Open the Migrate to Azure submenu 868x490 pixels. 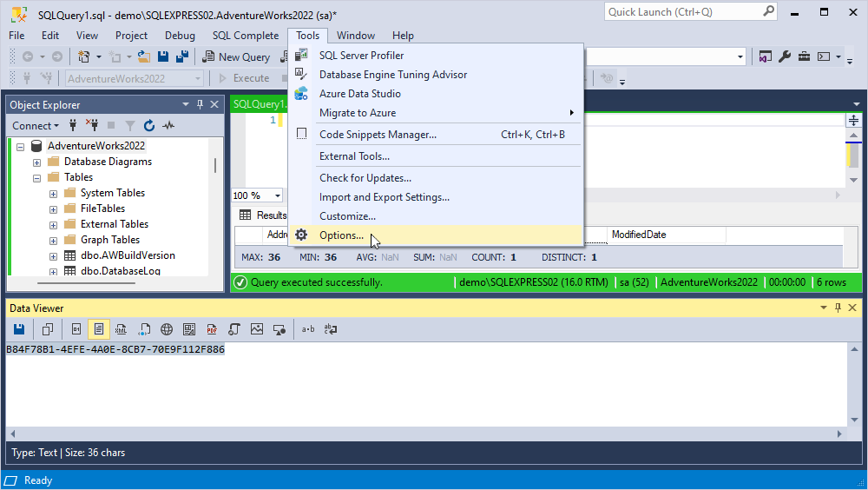436,113
